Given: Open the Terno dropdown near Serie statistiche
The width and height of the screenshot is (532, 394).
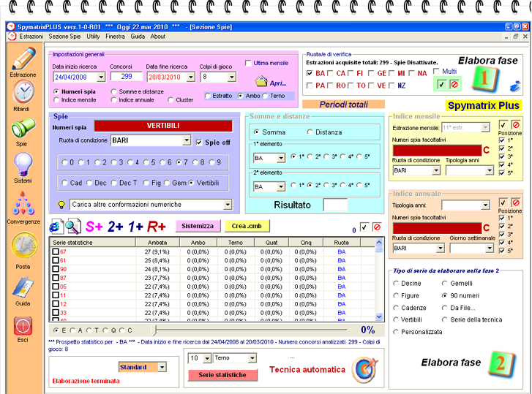Looking at the screenshot, I should click(252, 357).
